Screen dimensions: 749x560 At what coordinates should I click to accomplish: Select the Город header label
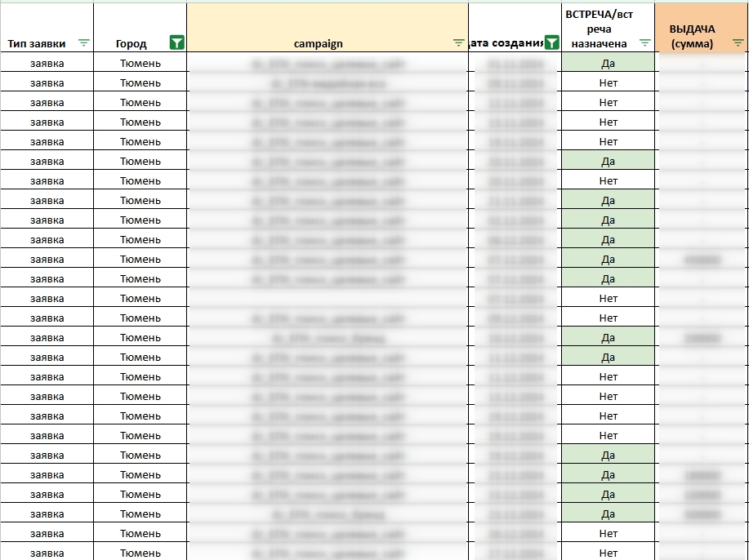tap(132, 44)
